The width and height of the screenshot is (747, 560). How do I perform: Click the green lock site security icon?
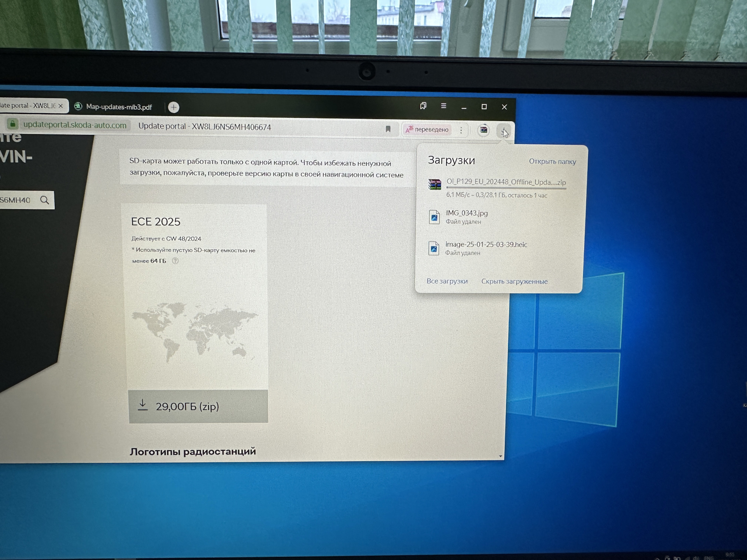coord(12,124)
